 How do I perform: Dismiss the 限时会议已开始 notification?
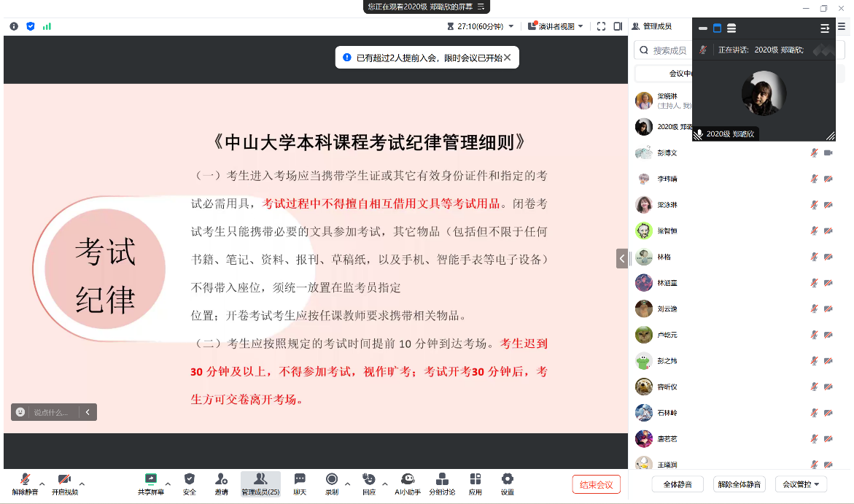coord(508,58)
